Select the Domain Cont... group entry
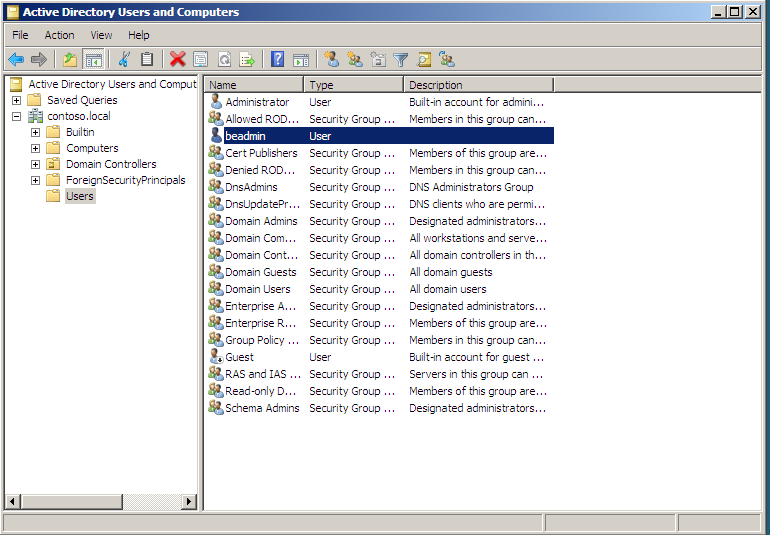 tap(261, 255)
